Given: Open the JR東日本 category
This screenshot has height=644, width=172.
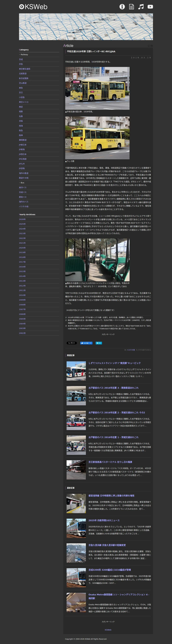Looking at the screenshot, I should pos(23,145).
